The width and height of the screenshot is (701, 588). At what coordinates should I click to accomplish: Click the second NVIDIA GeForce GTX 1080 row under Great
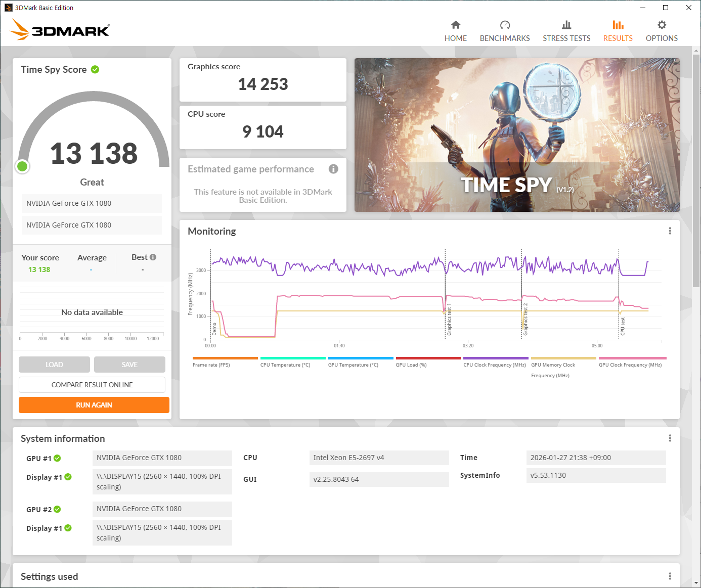92,225
